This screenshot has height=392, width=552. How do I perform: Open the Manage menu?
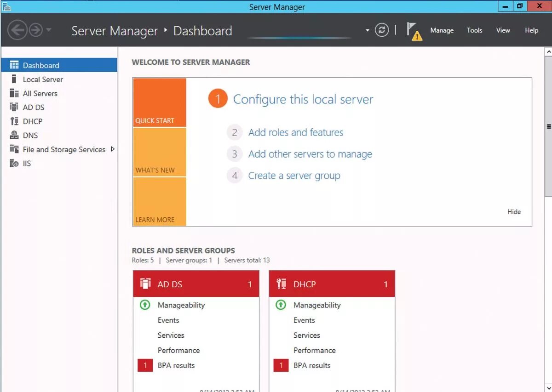(x=442, y=30)
